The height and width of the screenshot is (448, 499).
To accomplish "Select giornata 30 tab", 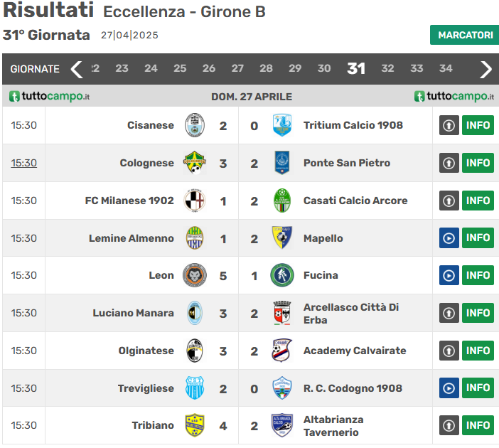I will (324, 69).
